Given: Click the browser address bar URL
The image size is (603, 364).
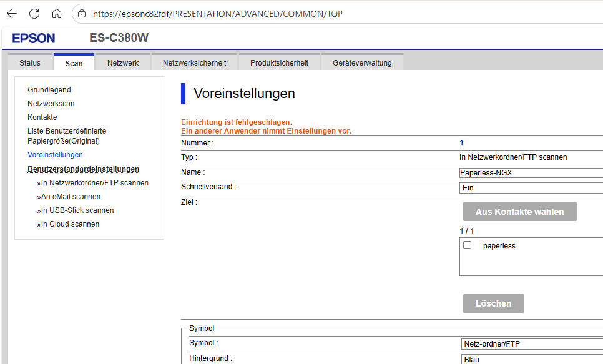Looking at the screenshot, I should point(217,14).
